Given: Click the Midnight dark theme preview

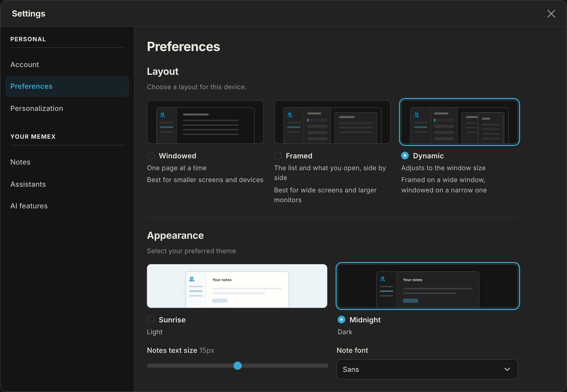Looking at the screenshot, I should click(428, 286).
